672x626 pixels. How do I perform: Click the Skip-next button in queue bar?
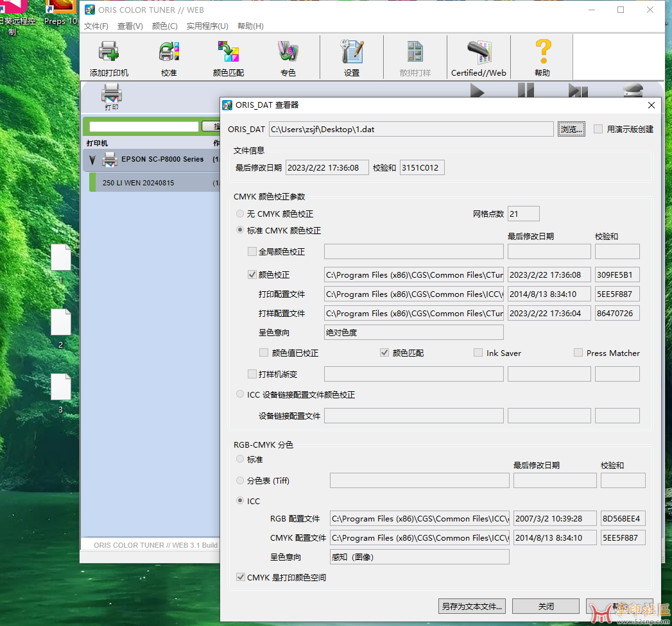578,91
